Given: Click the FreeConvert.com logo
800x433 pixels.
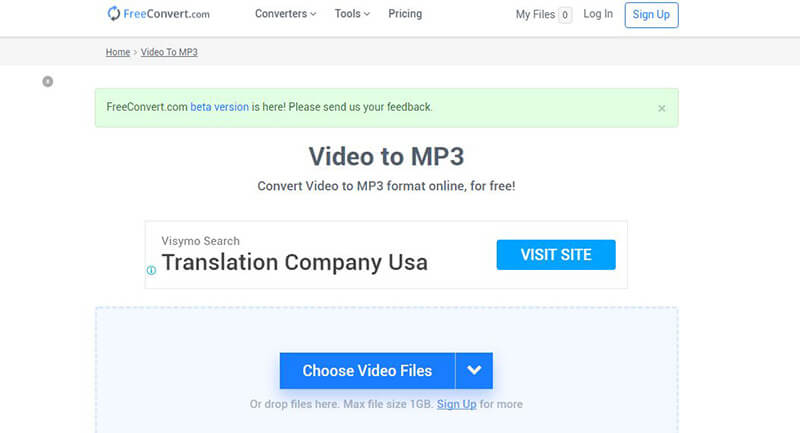Looking at the screenshot, I should 158,14.
